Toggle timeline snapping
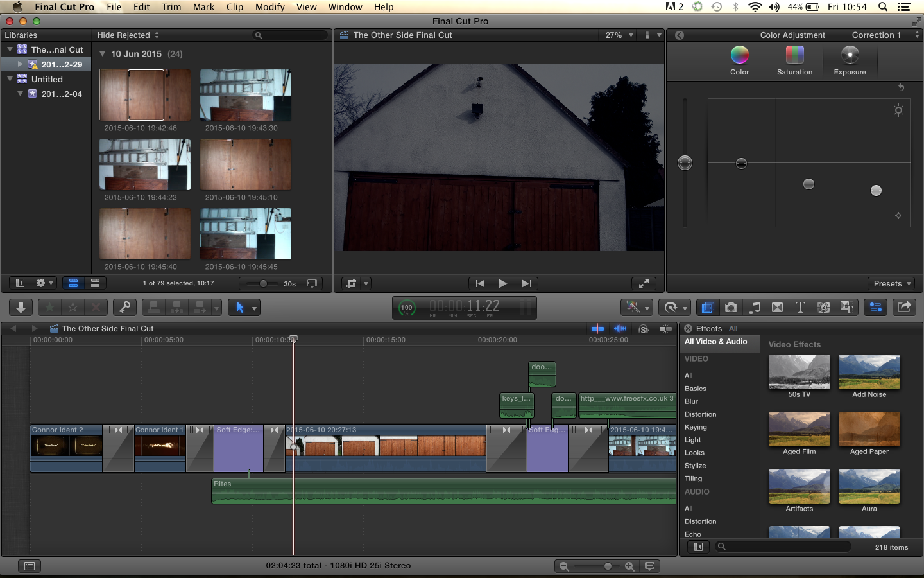Image resolution: width=924 pixels, height=578 pixels. [x=665, y=328]
